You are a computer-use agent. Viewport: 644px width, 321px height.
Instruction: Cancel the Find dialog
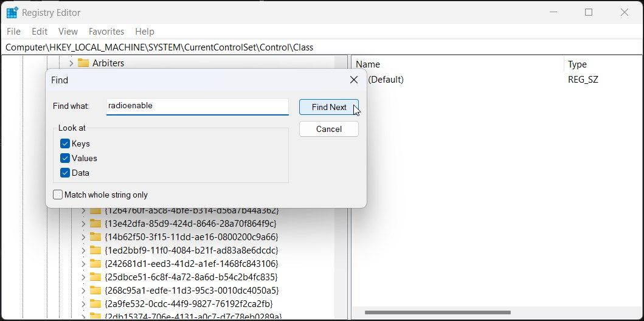[x=329, y=129]
